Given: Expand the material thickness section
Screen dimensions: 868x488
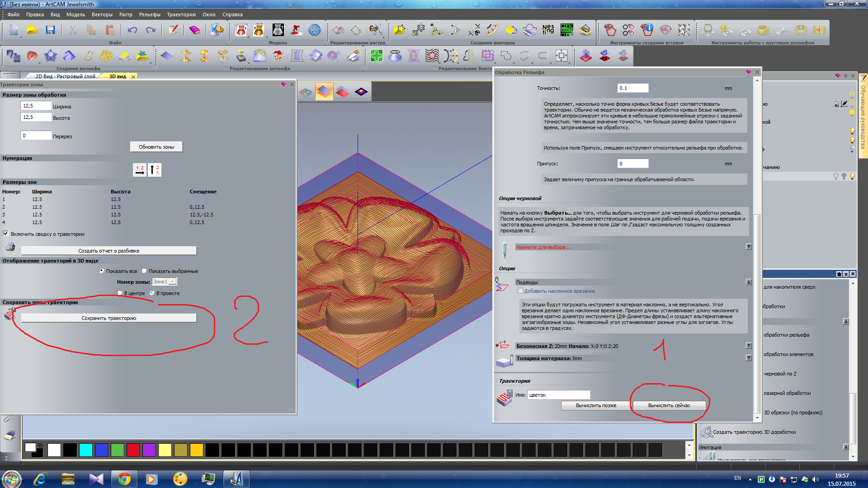Looking at the screenshot, I should pyautogui.click(x=749, y=358).
